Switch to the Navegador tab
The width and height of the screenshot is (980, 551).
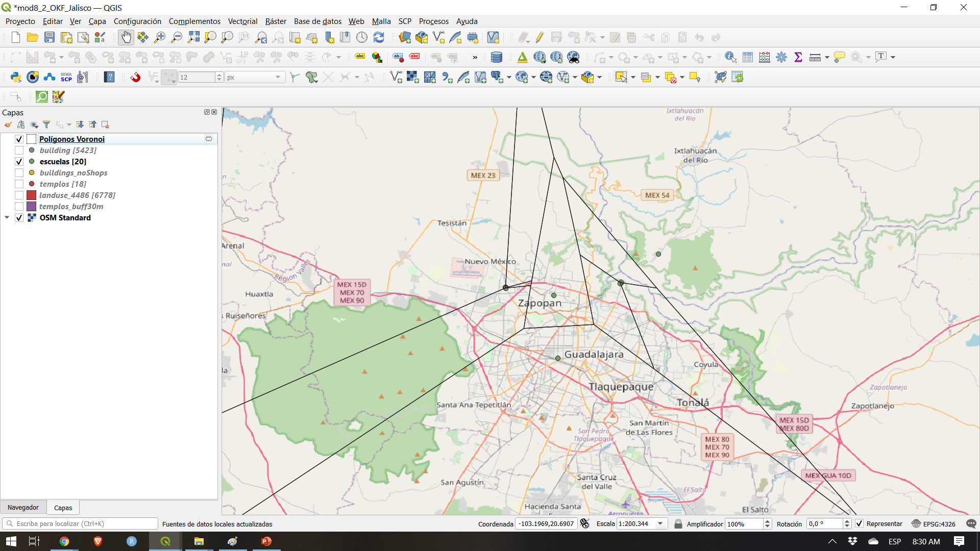tap(23, 508)
